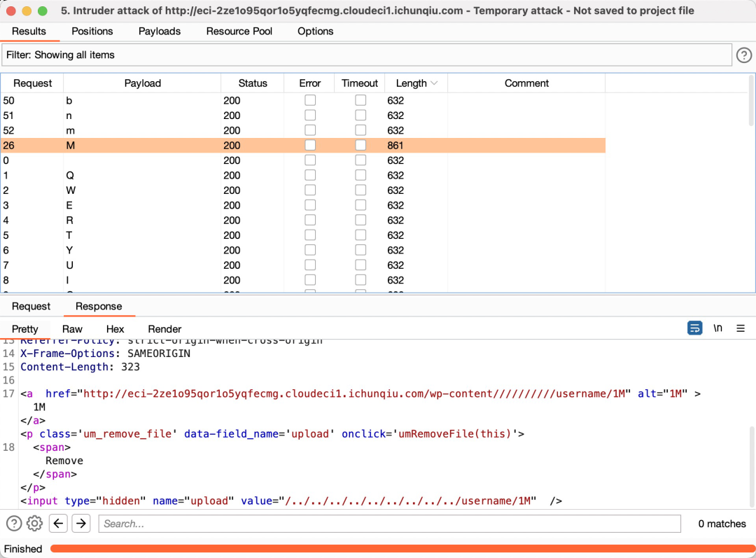Maximize the Intruder attack window
The image size is (756, 558).
pos(43,11)
